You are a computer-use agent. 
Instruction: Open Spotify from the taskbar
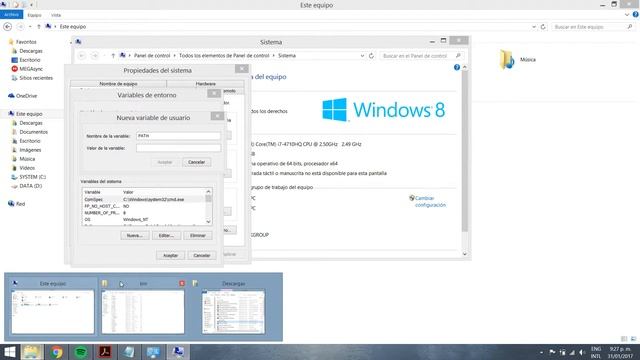point(80,352)
